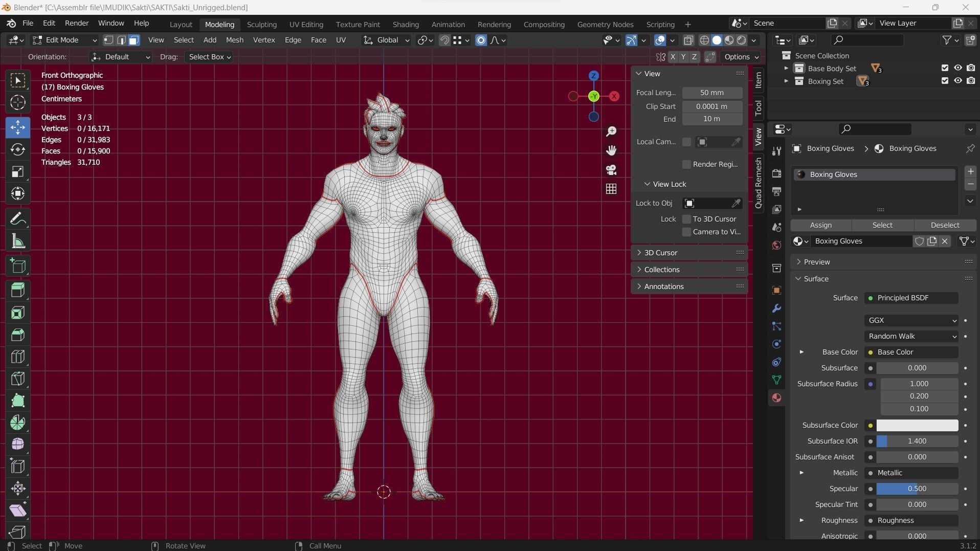Open the Edit Mode dropdown
This screenshot has width=980, height=551.
[64, 40]
